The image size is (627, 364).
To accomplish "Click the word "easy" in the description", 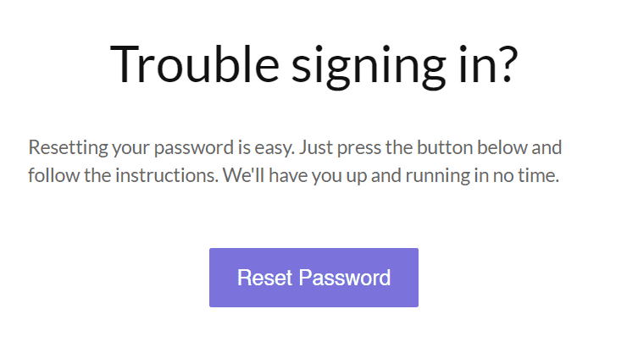I will (x=271, y=149).
